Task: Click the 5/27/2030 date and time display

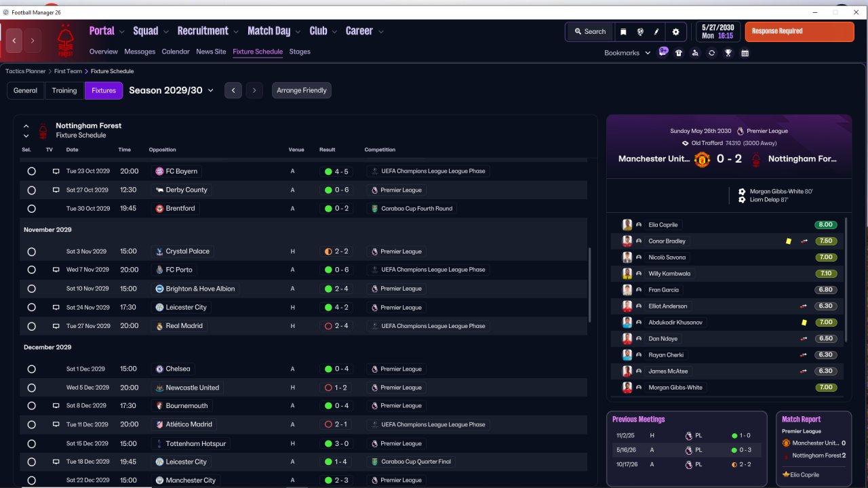Action: (717, 32)
